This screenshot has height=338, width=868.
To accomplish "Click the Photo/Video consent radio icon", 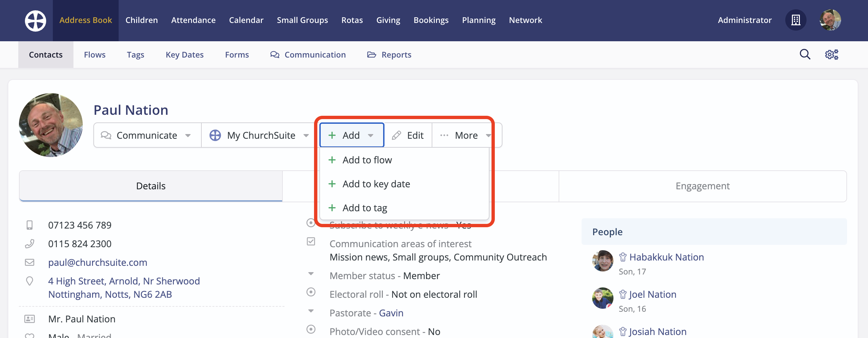I will pos(311,329).
